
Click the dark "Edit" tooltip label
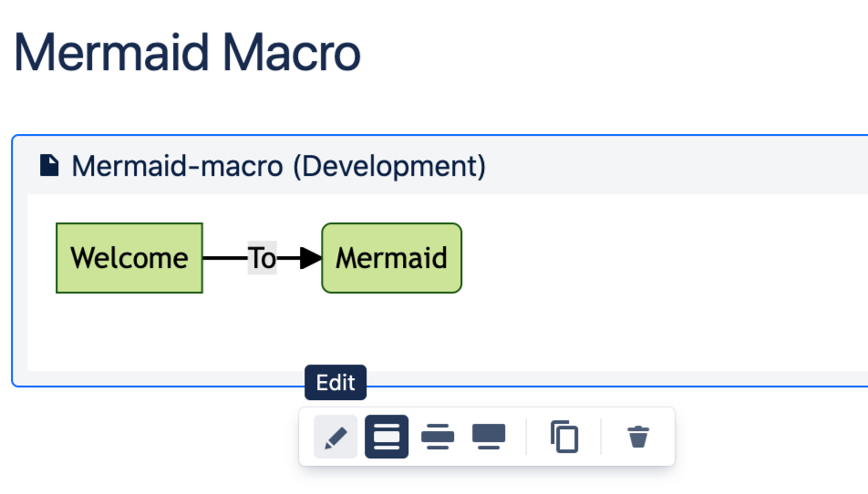[336, 384]
